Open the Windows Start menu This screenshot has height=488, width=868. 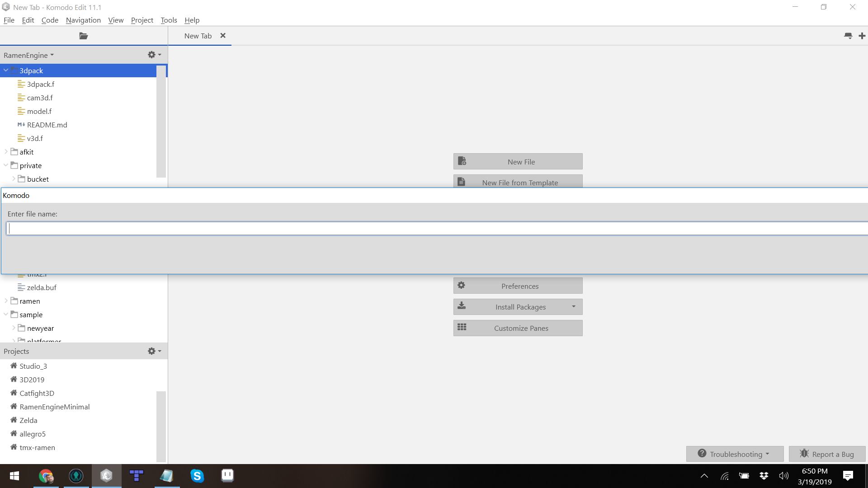click(14, 476)
